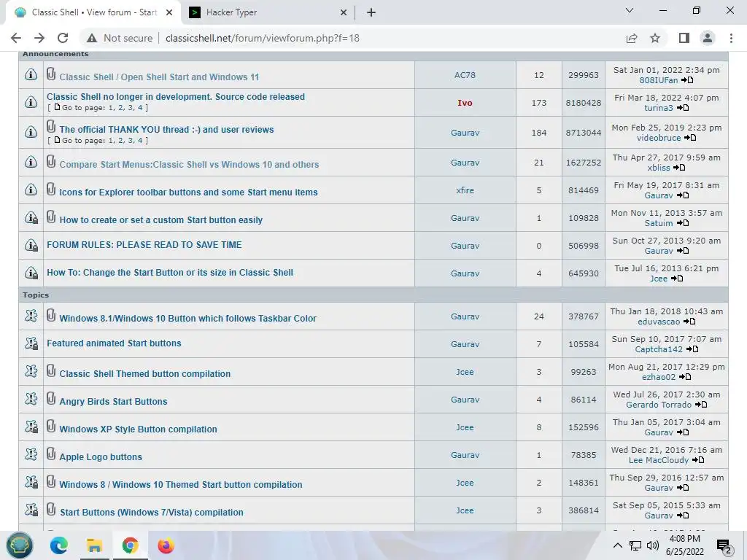The height and width of the screenshot is (560, 747).
Task: Open the browser side panel icon
Action: pyautogui.click(x=684, y=38)
